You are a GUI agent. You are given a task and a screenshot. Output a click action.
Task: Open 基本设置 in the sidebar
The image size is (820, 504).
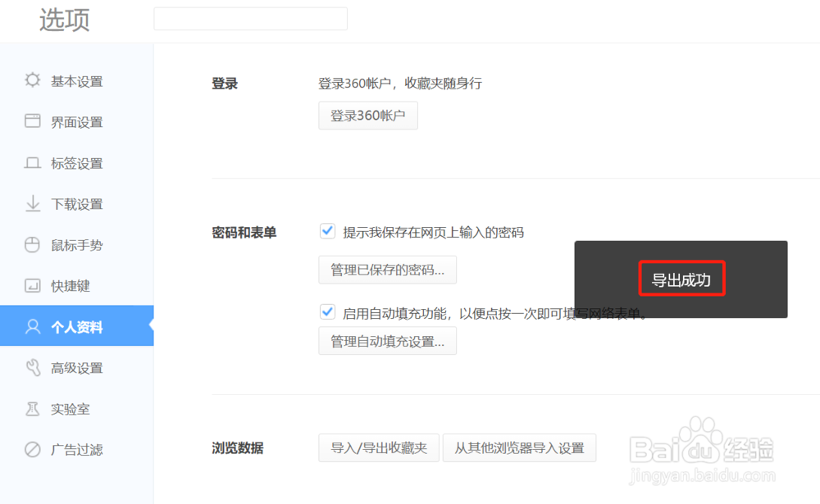77,81
